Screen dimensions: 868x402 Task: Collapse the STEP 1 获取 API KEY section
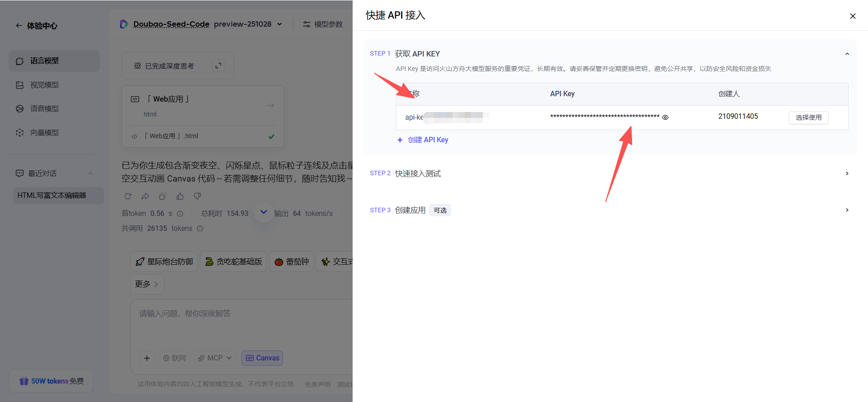(847, 54)
